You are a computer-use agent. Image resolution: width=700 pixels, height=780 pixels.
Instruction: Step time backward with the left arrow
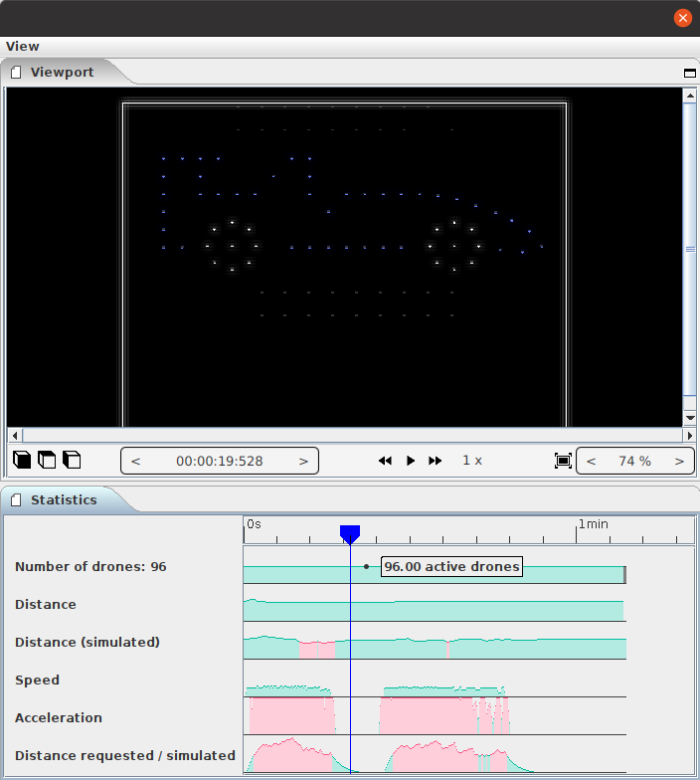pos(135,462)
